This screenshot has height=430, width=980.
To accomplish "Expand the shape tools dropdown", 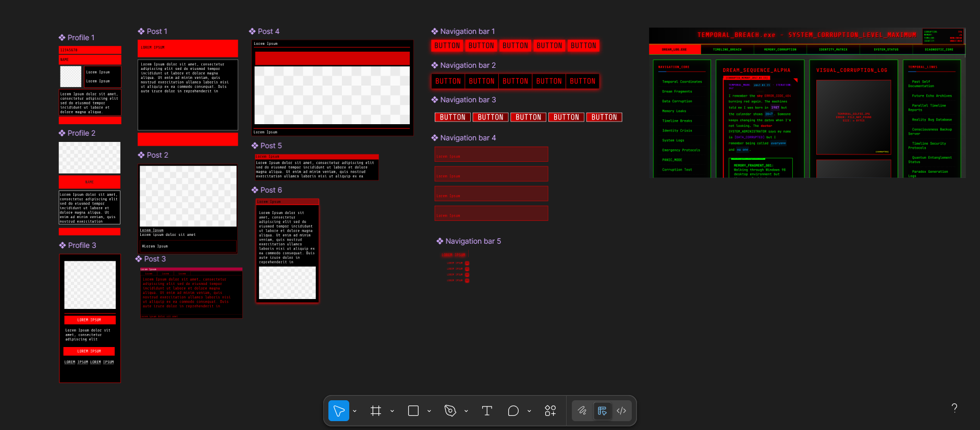I will tap(429, 411).
